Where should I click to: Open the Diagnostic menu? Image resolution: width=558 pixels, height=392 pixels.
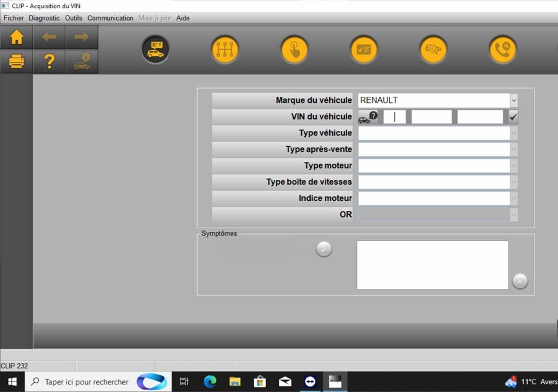[x=44, y=18]
